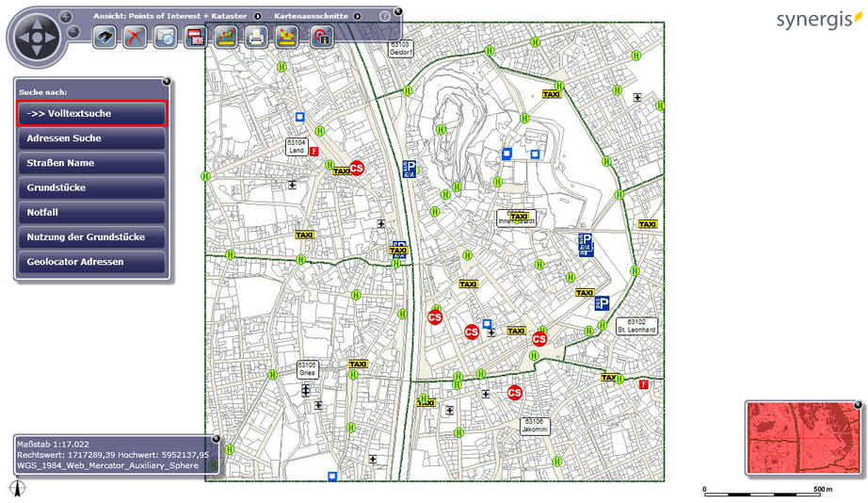Close the Maßstab coordinates info panel

click(x=216, y=438)
